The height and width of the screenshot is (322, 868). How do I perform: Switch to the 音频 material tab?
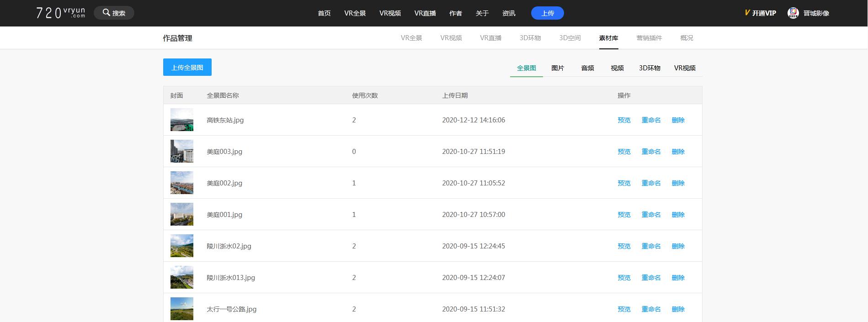tap(587, 68)
